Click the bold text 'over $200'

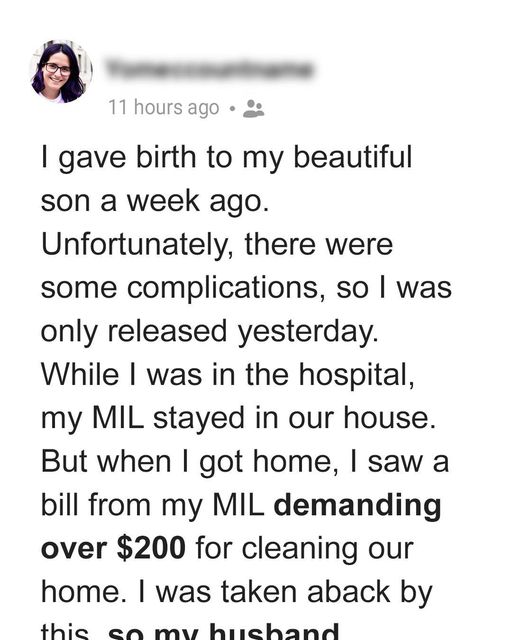114,549
